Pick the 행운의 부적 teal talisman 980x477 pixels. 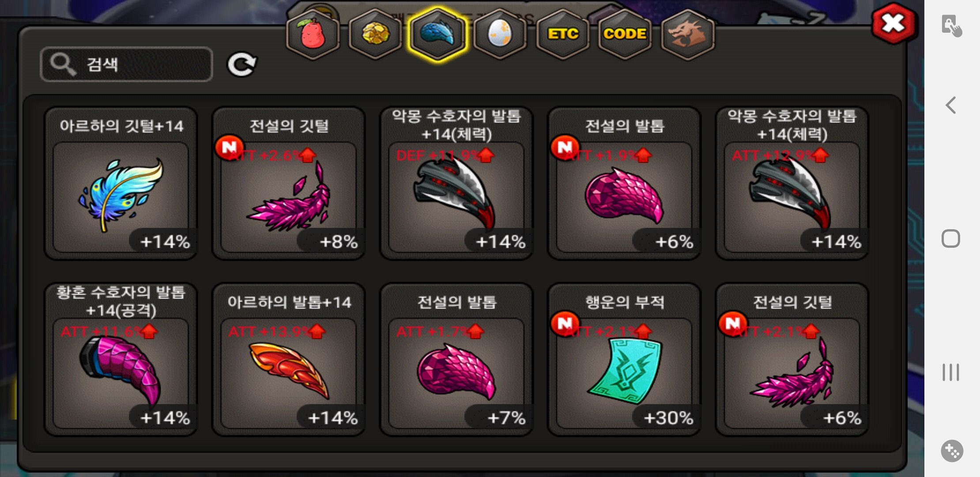(x=624, y=360)
